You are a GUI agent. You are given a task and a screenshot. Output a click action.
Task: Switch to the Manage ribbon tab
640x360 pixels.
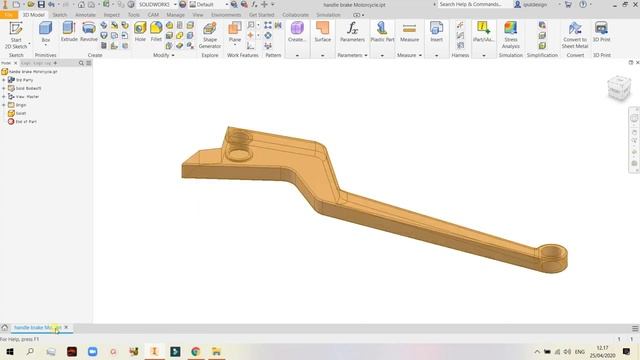tap(176, 15)
